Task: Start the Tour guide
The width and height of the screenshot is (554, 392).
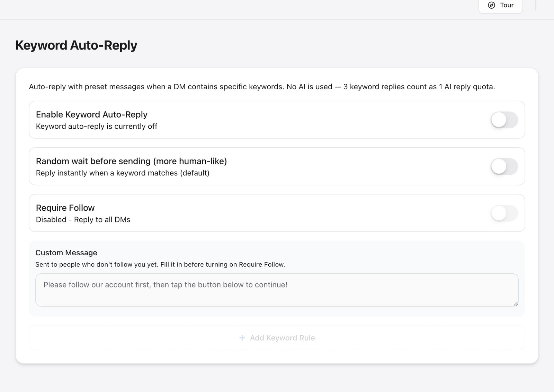Action: [x=500, y=6]
